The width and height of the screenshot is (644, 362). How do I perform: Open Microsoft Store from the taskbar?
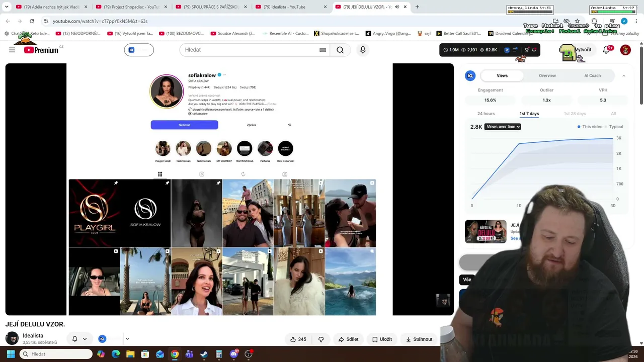(145, 354)
